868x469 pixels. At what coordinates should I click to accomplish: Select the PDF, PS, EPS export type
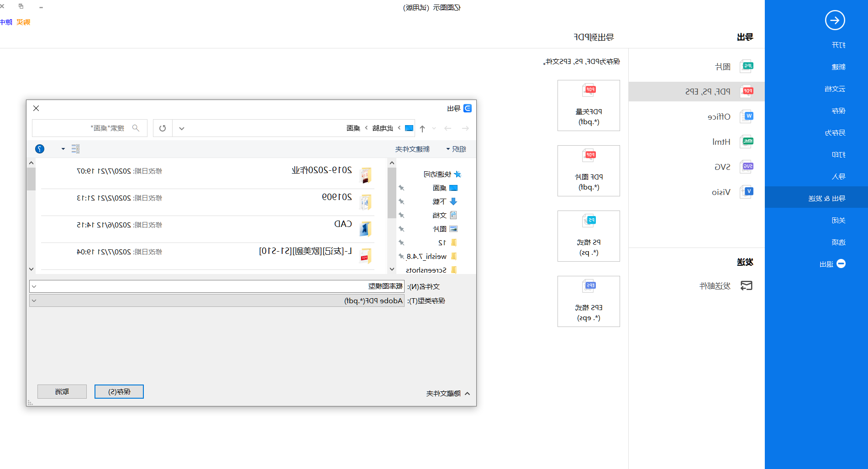click(x=696, y=91)
